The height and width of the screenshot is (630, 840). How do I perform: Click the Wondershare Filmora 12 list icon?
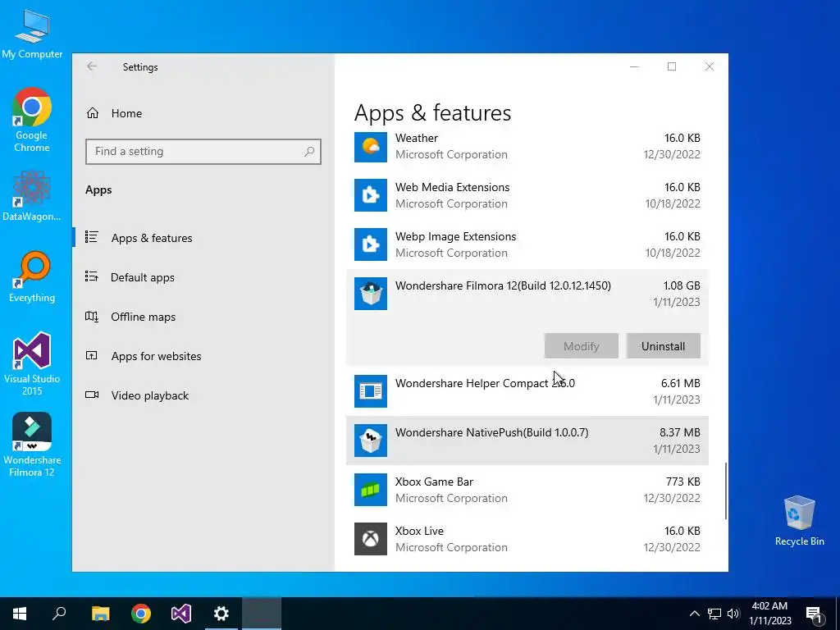370,294
